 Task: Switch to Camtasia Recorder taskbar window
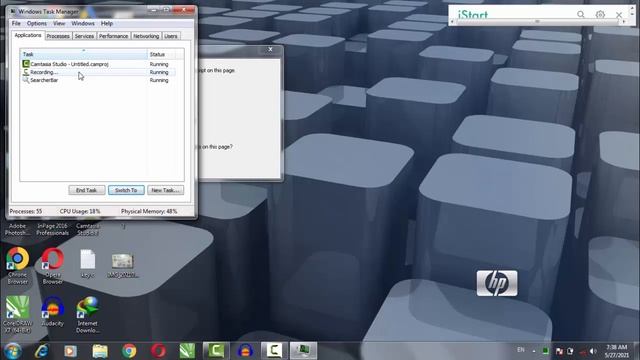(274, 351)
